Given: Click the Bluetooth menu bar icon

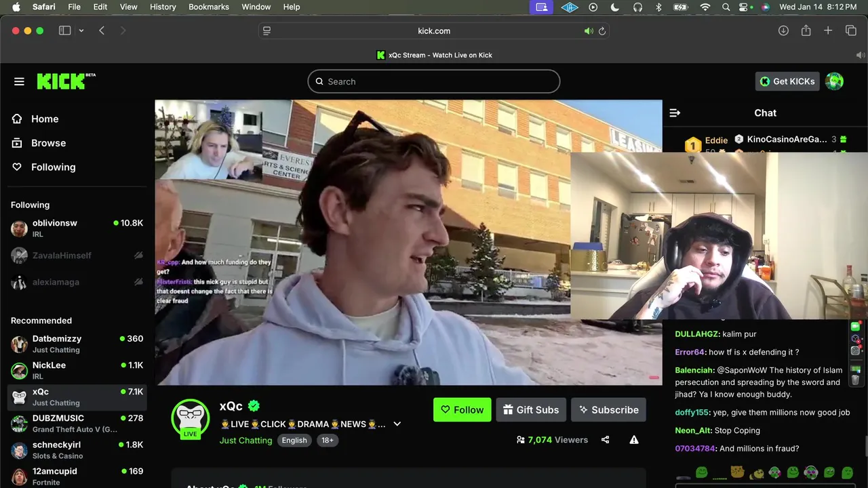Looking at the screenshot, I should [658, 7].
